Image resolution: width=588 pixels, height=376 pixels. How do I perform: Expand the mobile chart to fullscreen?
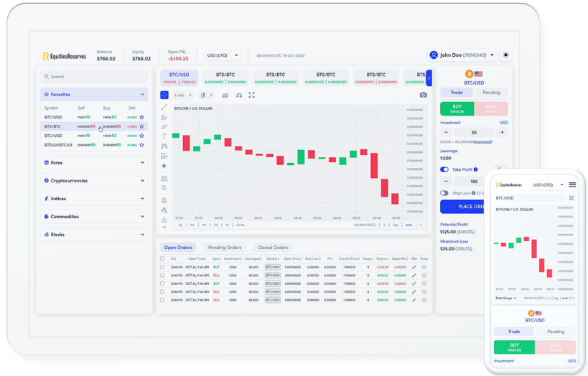tap(571, 198)
